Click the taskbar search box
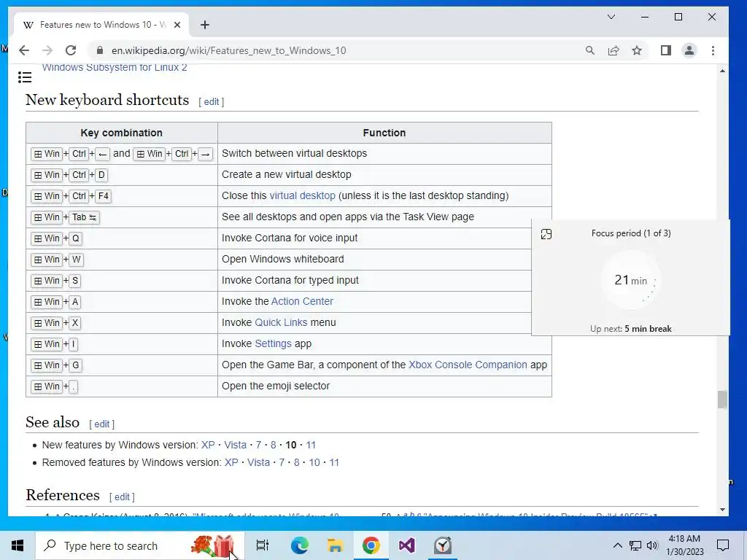747x560 pixels. pos(139,545)
